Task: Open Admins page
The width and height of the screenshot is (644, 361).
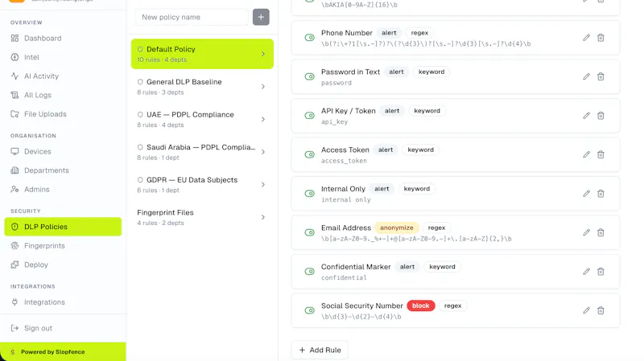Action: click(63, 189)
